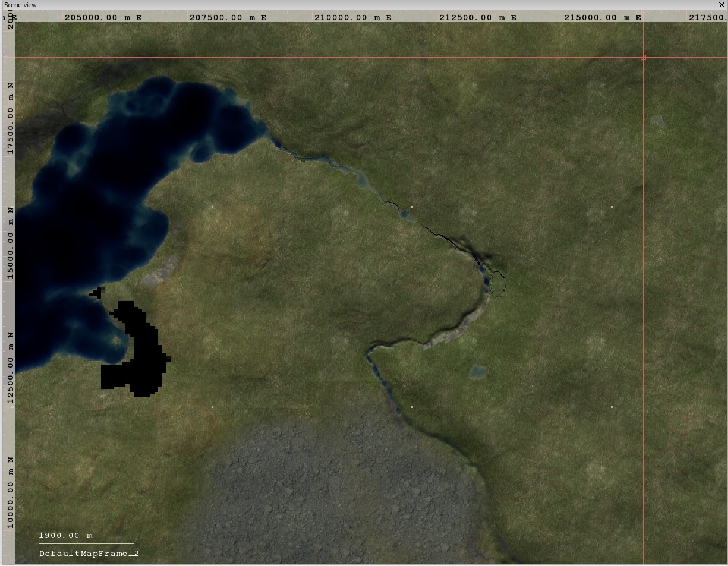Click the grey rocky terrain area
Screen dimensions: 728x566
[x=333, y=487]
